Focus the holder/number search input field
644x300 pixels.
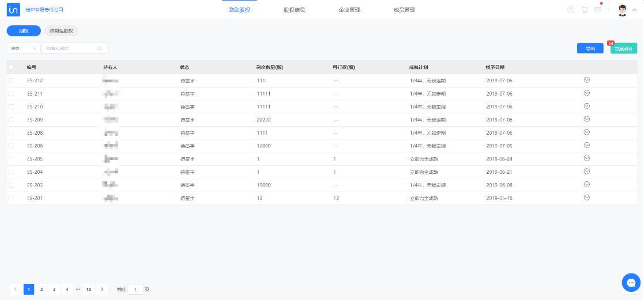(75, 48)
